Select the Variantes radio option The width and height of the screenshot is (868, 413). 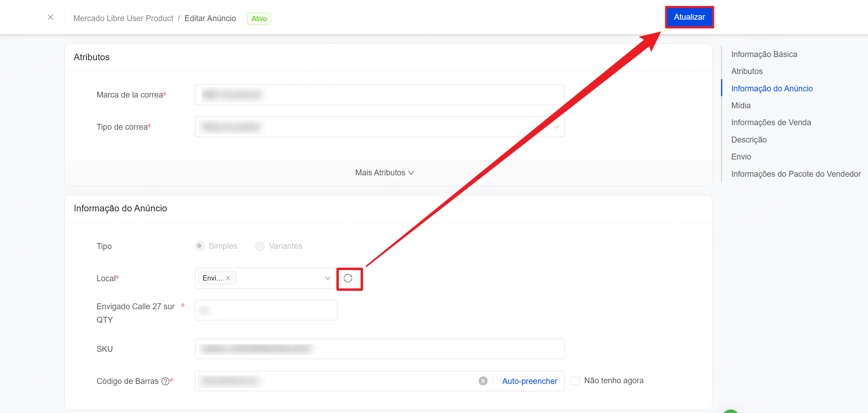point(260,246)
